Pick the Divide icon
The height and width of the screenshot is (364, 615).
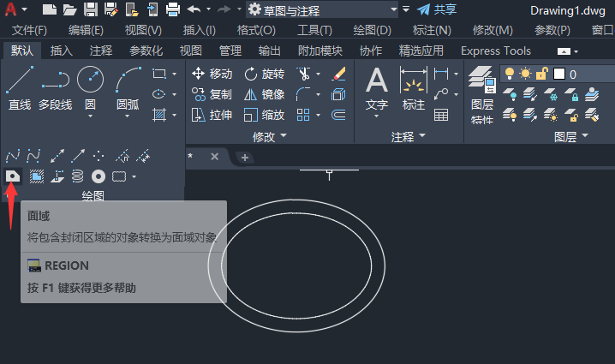[122, 156]
